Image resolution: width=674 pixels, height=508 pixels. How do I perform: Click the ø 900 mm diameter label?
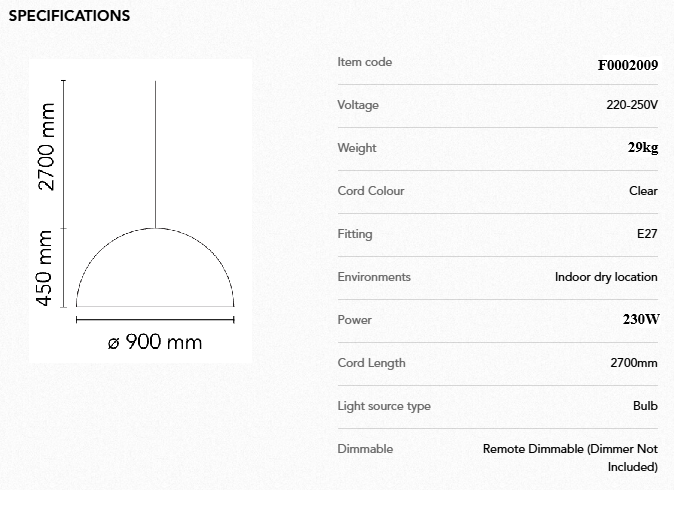pyautogui.click(x=155, y=342)
